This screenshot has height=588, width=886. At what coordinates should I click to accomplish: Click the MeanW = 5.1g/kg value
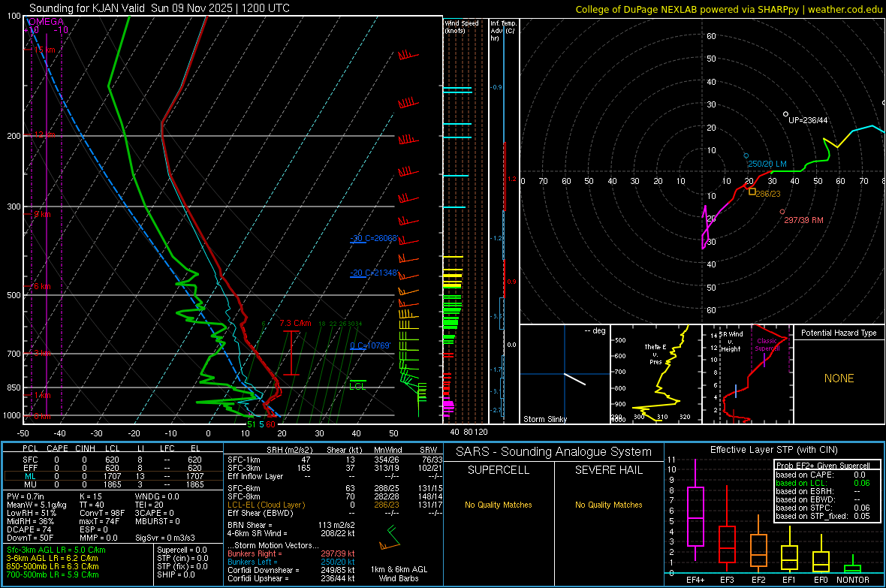(x=36, y=505)
